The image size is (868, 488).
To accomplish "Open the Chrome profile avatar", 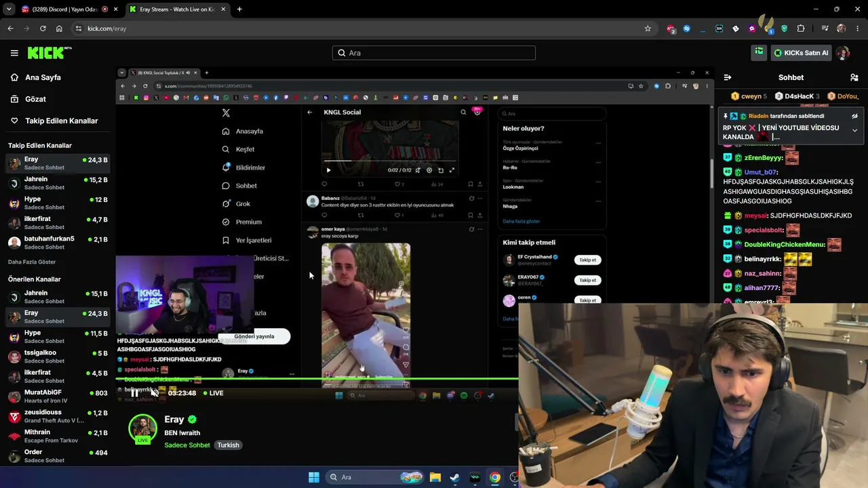I will tap(842, 28).
